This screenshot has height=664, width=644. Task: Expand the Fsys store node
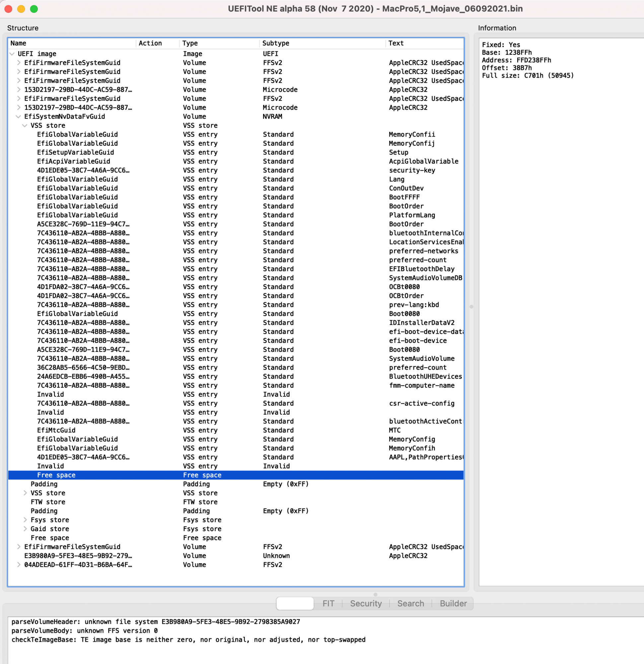click(25, 520)
